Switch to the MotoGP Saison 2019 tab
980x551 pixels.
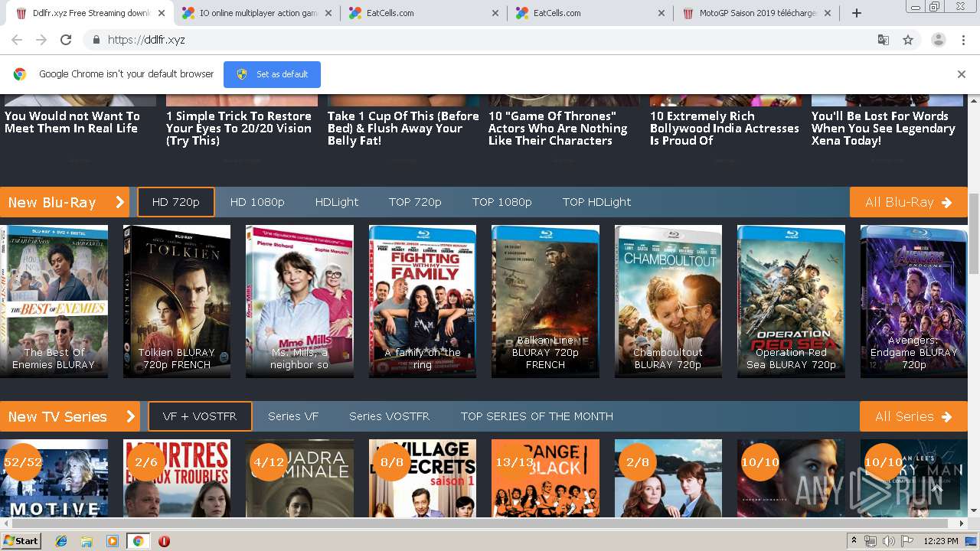[x=756, y=13]
